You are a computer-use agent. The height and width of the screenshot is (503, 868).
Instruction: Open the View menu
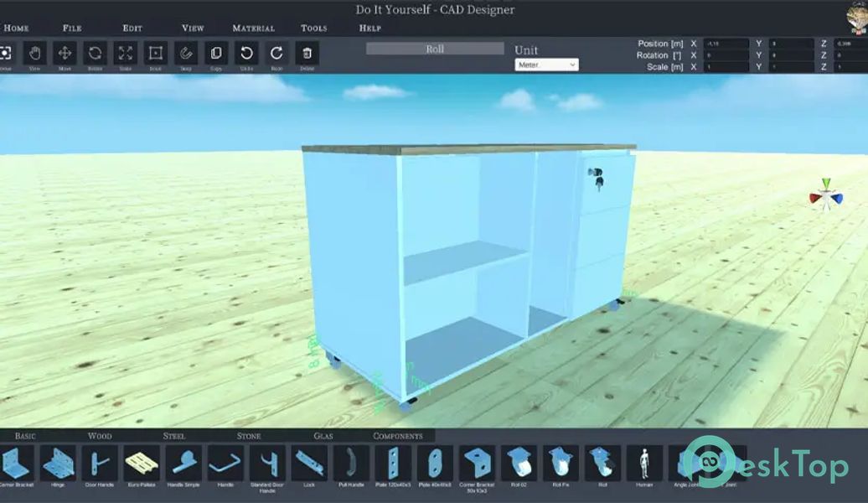[193, 28]
